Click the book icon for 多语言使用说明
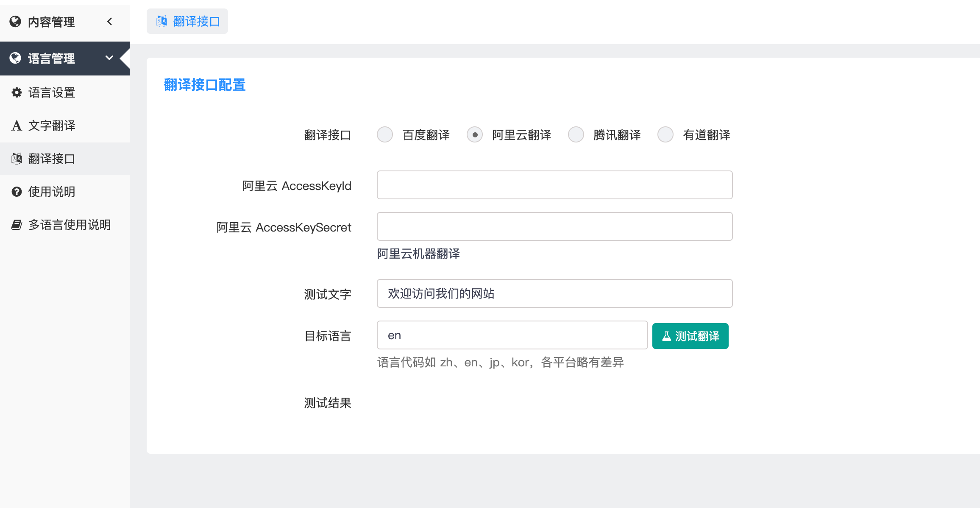Image resolution: width=980 pixels, height=508 pixels. tap(17, 225)
